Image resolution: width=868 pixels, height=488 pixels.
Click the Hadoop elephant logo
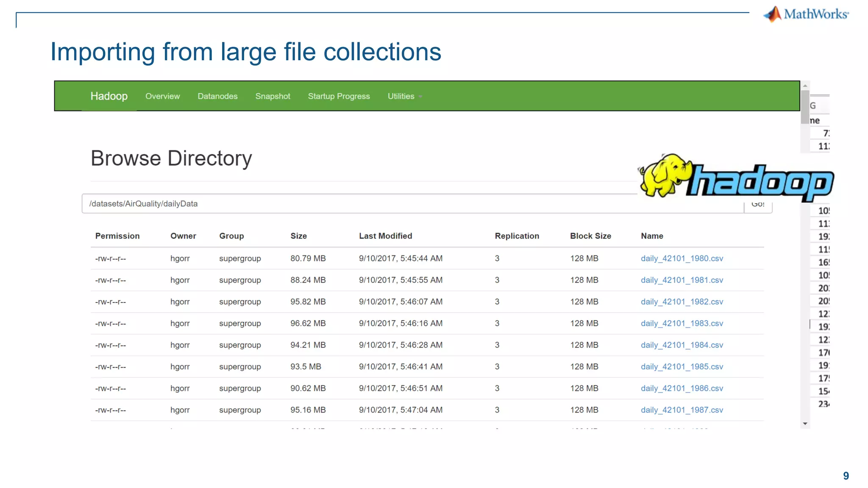pyautogui.click(x=736, y=177)
